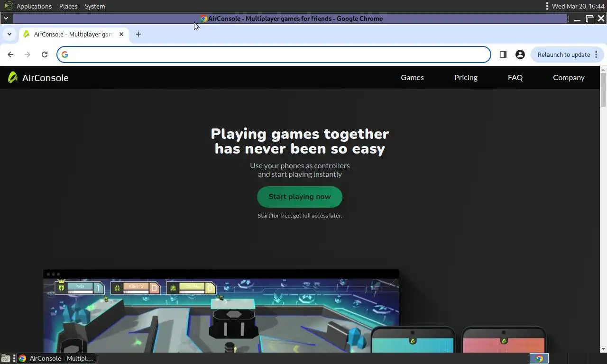Click the AirConsole taskbar window button
The image size is (607, 364).
coord(56,358)
